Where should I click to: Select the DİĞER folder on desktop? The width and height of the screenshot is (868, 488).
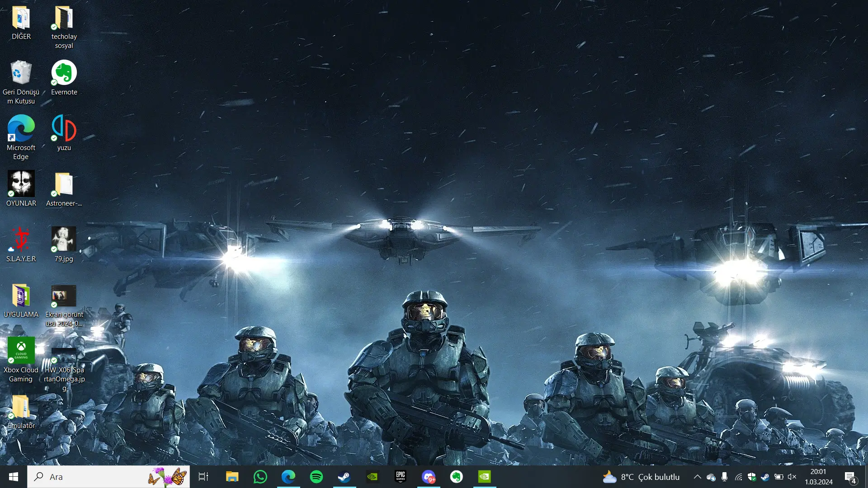[21, 23]
